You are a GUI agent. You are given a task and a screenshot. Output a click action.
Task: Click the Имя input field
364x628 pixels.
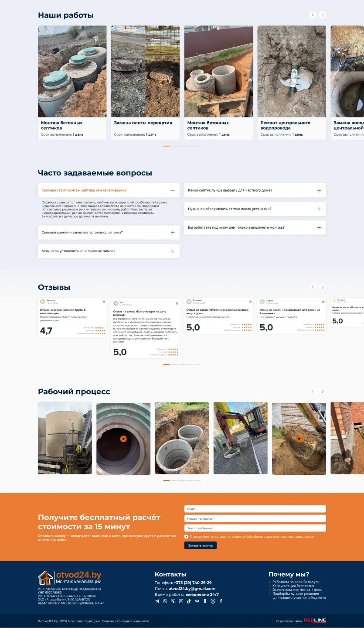click(255, 509)
